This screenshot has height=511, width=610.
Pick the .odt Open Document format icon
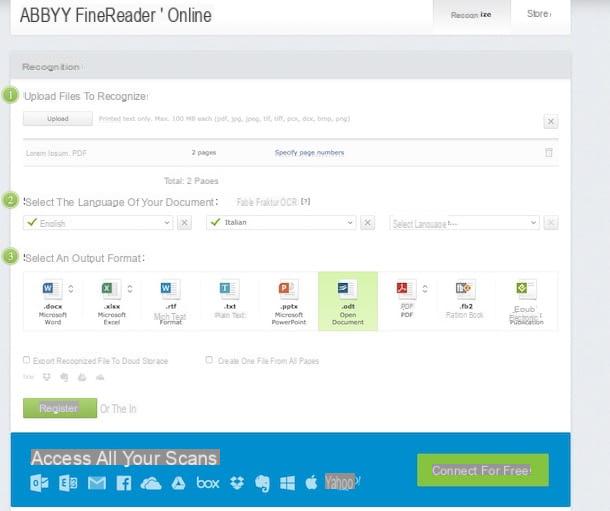pos(347,289)
